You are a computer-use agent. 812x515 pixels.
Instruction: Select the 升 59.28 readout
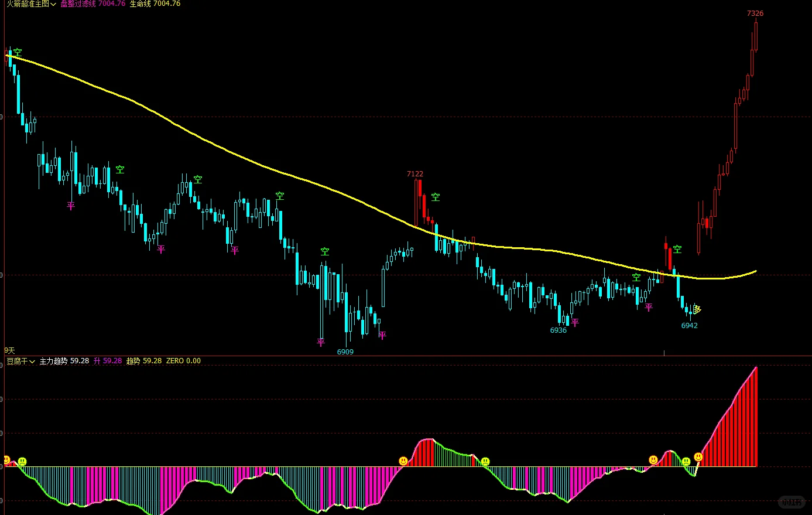(108, 361)
